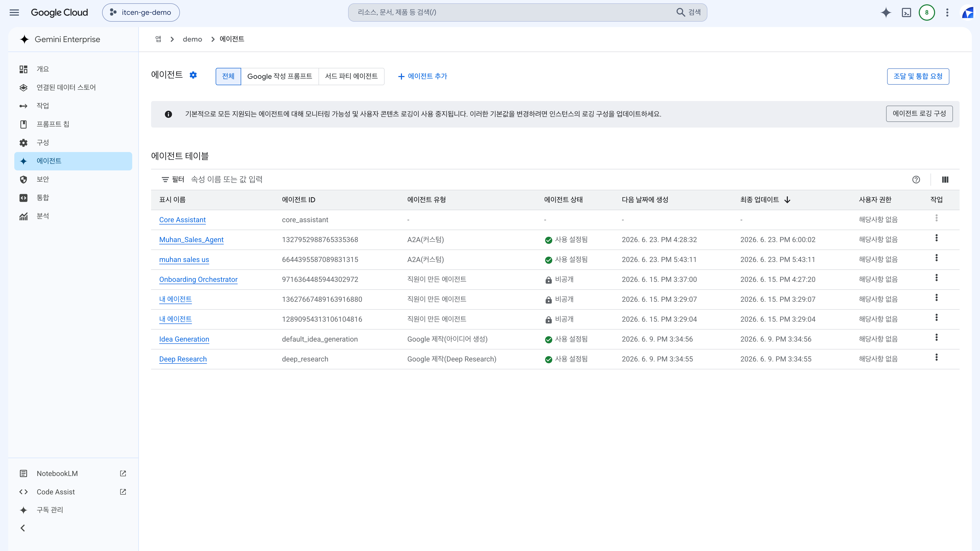Image resolution: width=980 pixels, height=551 pixels.
Task: Open the main navigation hamburger menu
Action: pyautogui.click(x=14, y=12)
